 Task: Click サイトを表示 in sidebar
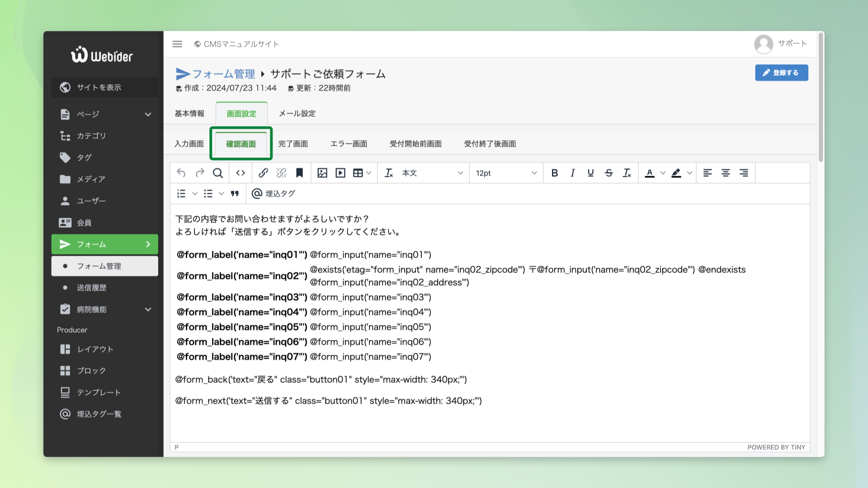point(105,87)
